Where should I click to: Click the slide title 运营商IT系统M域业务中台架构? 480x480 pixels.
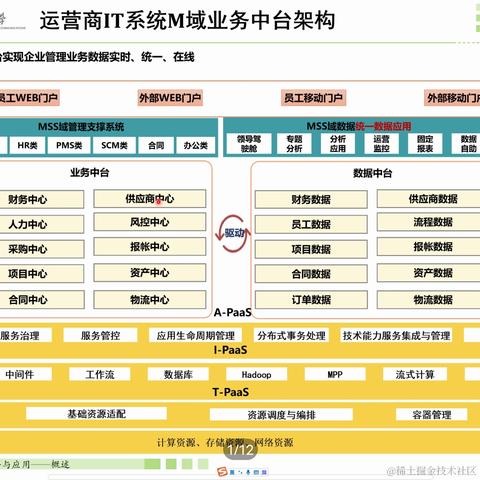pyautogui.click(x=187, y=20)
